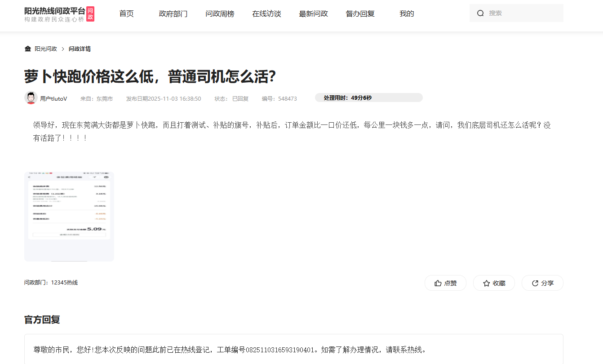Go to 问政周榜 ranking page
Screen dimensions: 603x364
pyautogui.click(x=220, y=14)
